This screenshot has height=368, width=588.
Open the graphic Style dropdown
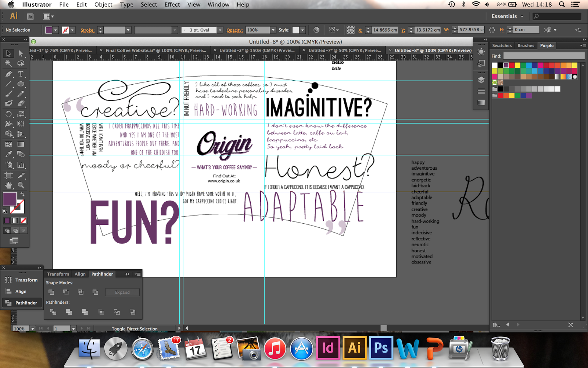click(x=303, y=30)
